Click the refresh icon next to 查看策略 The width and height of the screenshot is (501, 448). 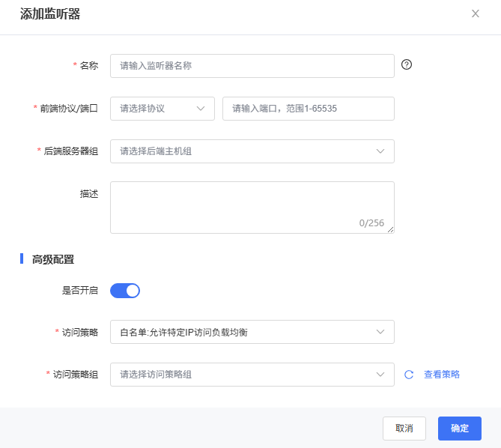(x=409, y=375)
